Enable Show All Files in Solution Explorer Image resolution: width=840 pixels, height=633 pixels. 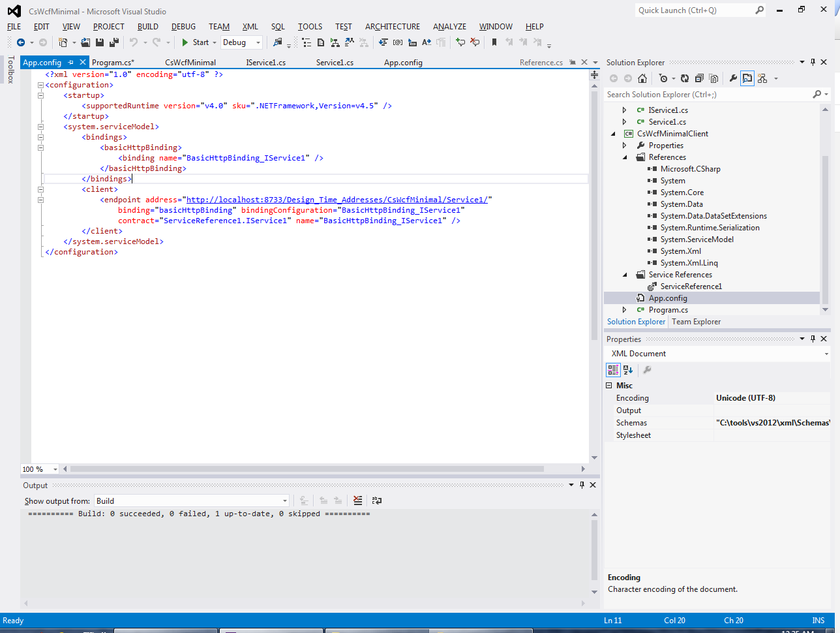pyautogui.click(x=713, y=78)
